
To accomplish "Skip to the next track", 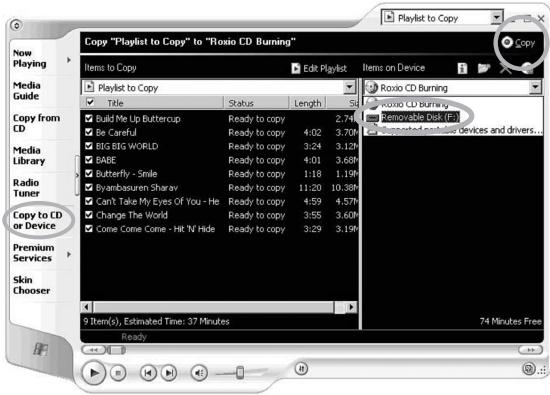I will pyautogui.click(x=169, y=373).
